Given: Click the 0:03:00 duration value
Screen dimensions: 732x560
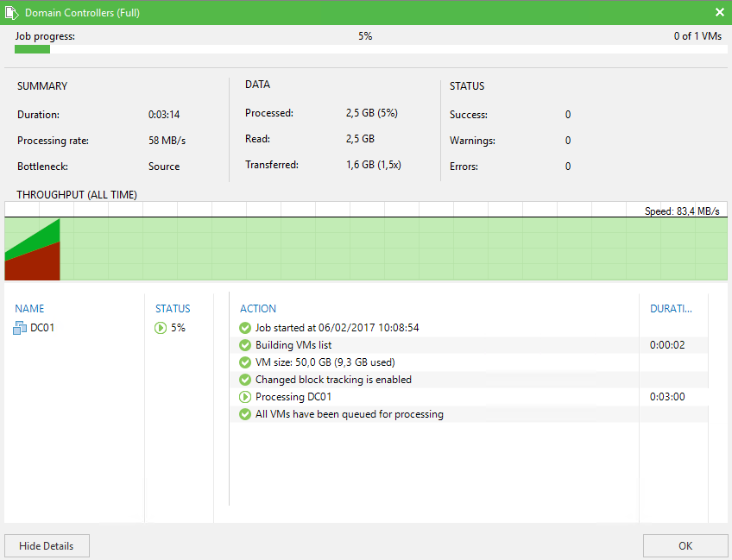Looking at the screenshot, I should [x=667, y=397].
